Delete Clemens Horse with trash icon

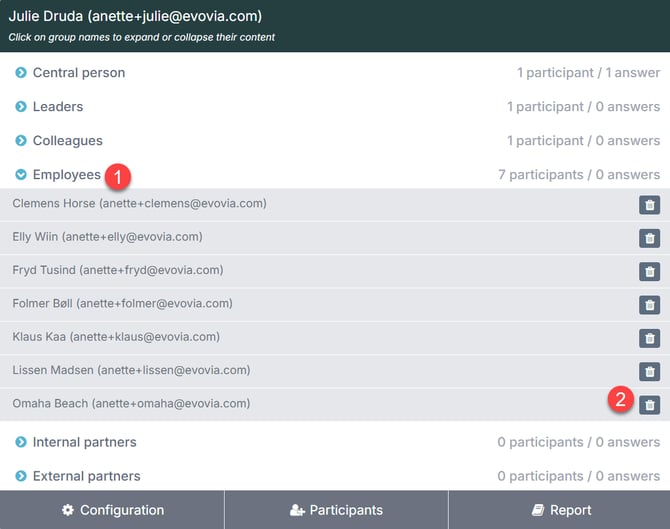(x=649, y=205)
